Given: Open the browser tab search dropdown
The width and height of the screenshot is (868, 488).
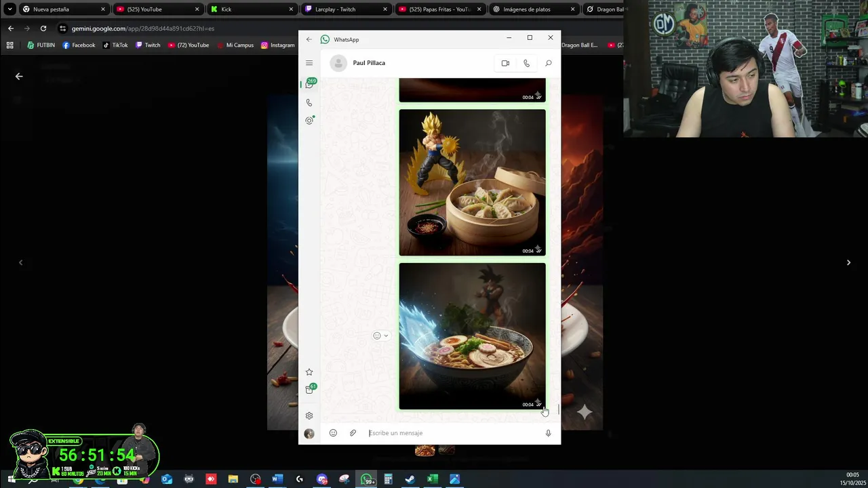Looking at the screenshot, I should (9, 9).
